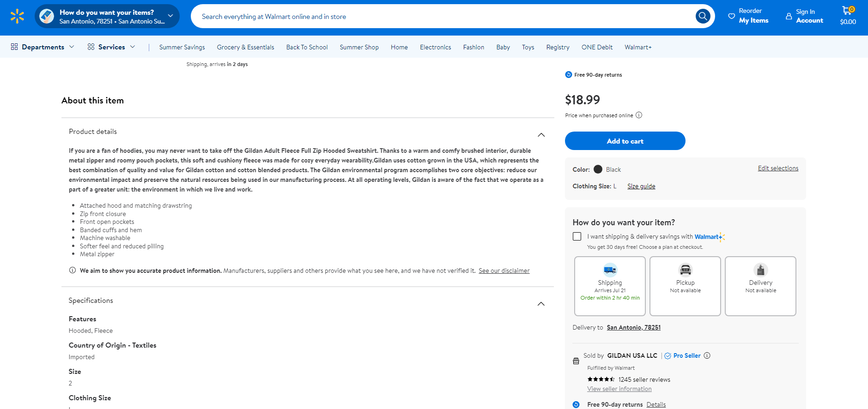This screenshot has width=868, height=409.
Task: Click the pickup car icon
Action: pos(685,270)
